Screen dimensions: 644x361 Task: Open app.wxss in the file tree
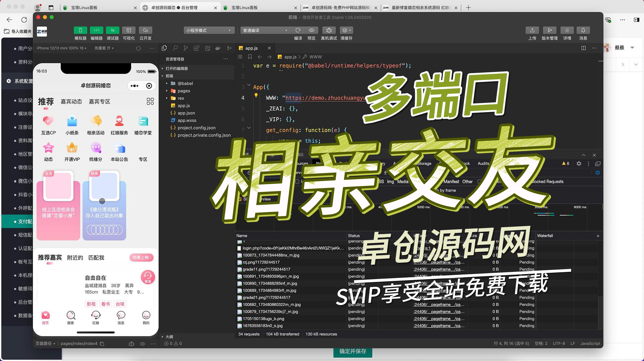coord(187,120)
